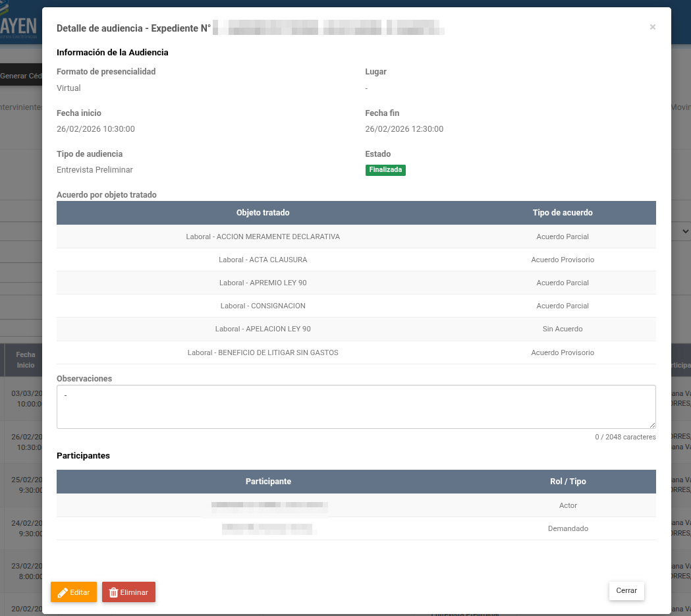691x616 pixels.
Task: Click the Tipo de acuerdo column header
Action: click(563, 213)
